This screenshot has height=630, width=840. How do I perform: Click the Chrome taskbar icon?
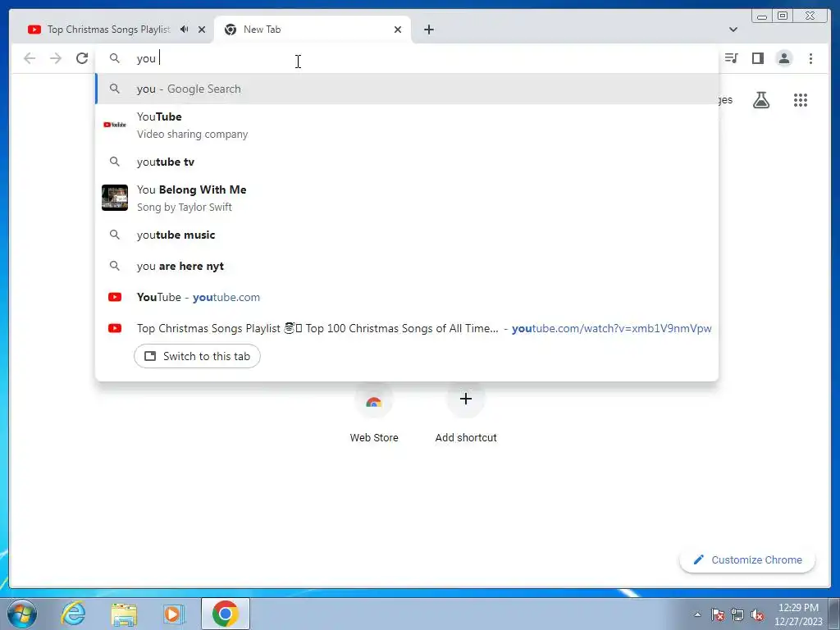(225, 614)
